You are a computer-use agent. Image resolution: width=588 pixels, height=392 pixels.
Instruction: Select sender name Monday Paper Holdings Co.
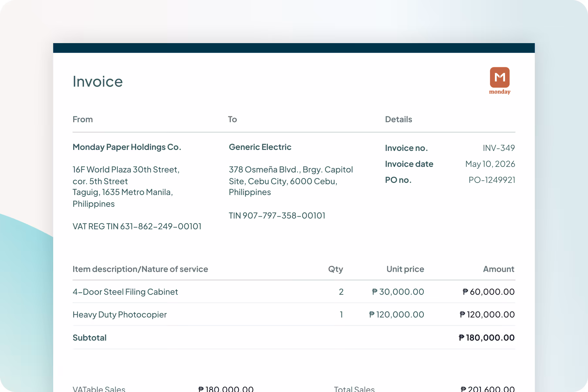click(x=127, y=147)
